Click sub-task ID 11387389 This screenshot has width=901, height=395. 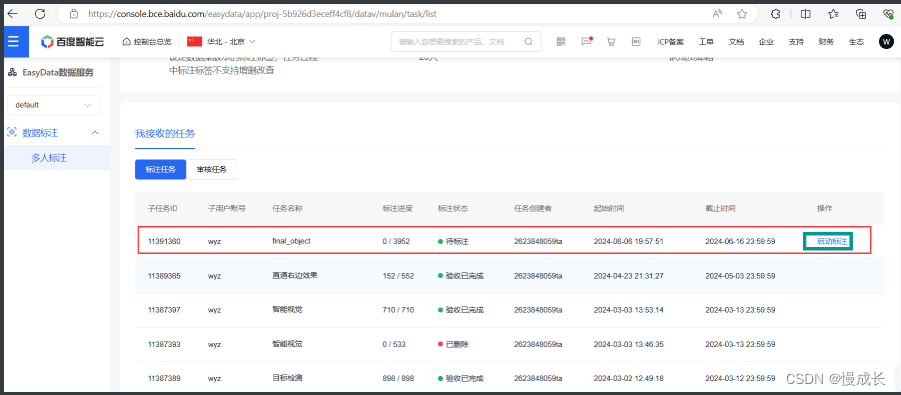tap(164, 378)
